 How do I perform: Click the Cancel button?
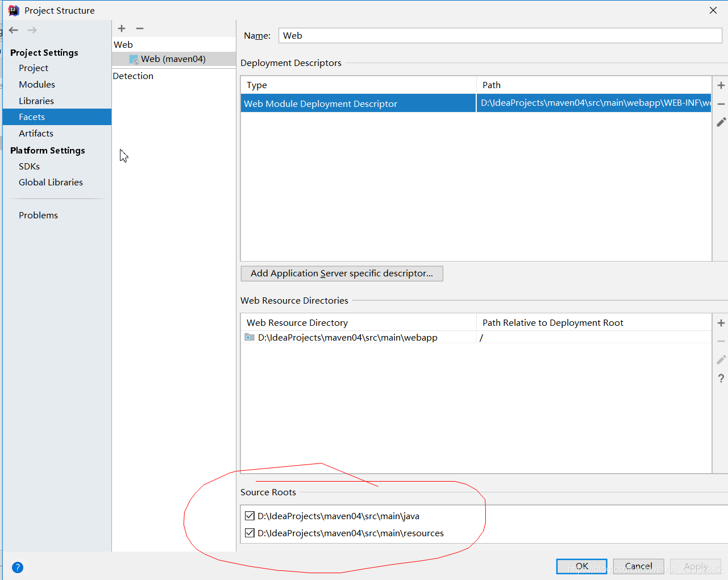click(638, 566)
